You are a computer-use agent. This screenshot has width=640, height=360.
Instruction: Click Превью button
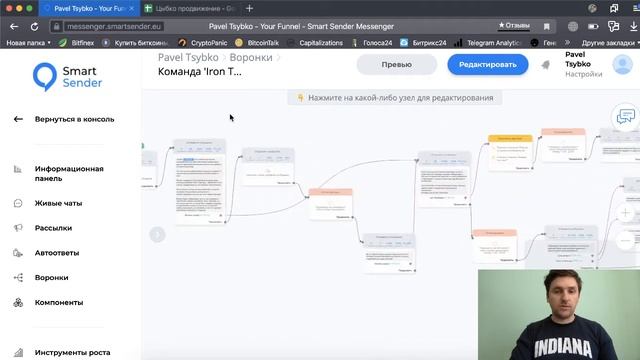tap(396, 64)
